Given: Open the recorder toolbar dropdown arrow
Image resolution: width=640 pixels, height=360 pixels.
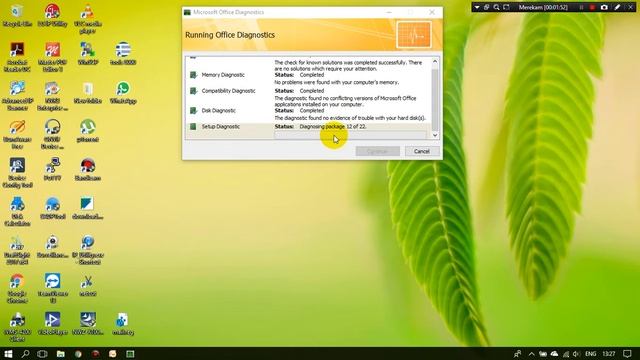Looking at the screenshot, I should 477,7.
